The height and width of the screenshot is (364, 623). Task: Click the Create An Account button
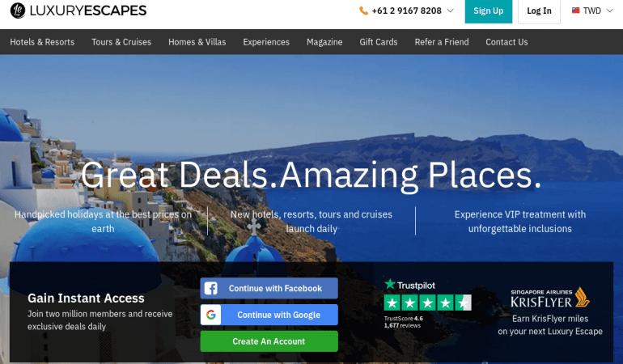(269, 341)
